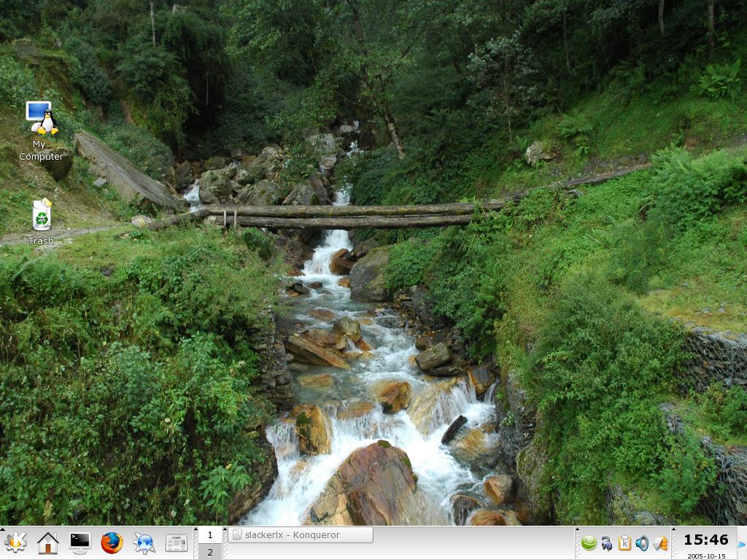
Task: Switch to virtual desktop 2
Action: tap(210, 552)
